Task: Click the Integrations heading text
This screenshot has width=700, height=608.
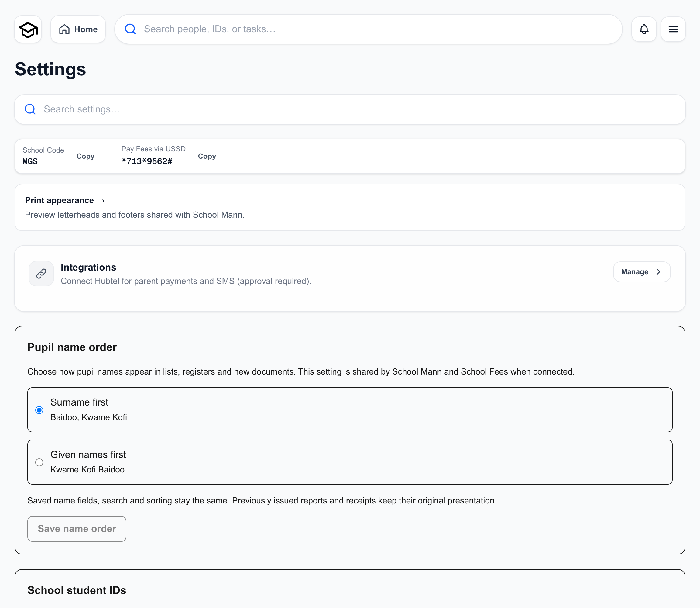Action: tap(88, 267)
